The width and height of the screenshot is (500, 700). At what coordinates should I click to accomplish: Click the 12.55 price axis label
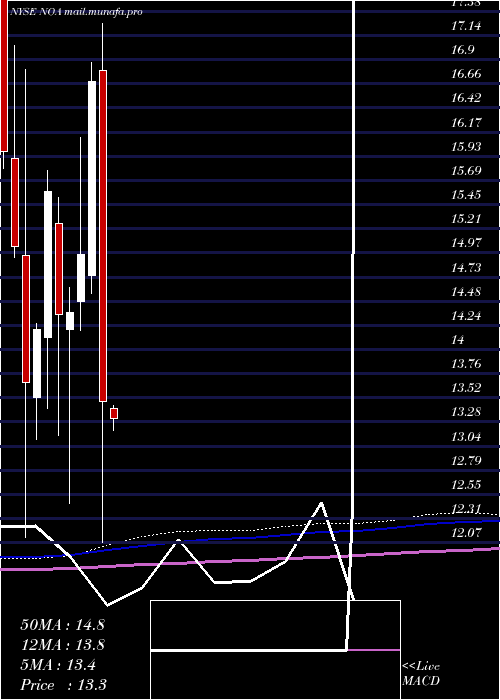pyautogui.click(x=466, y=484)
